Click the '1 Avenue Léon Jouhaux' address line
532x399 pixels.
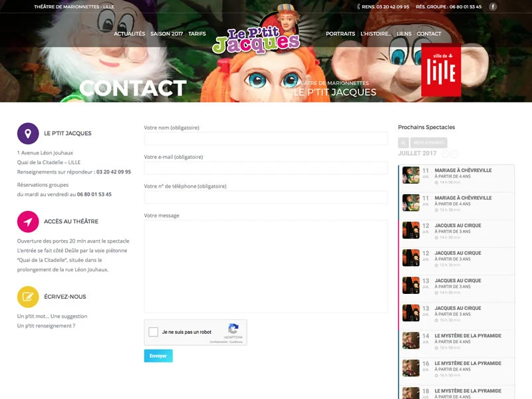tap(45, 153)
